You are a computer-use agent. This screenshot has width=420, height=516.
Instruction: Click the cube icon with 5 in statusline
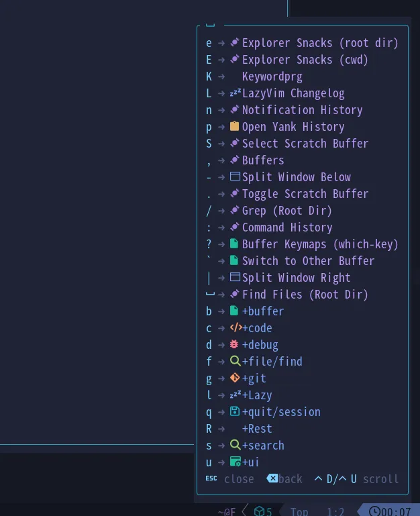[x=260, y=511]
